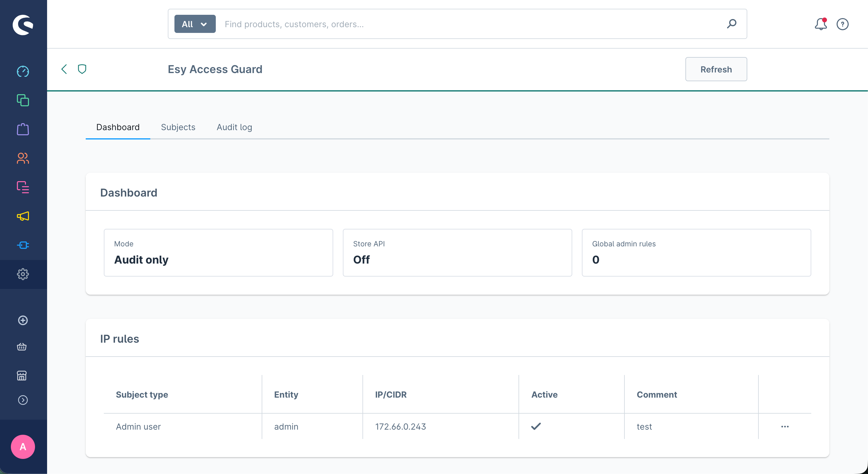Open the Settings gear icon in sidebar

(23, 274)
